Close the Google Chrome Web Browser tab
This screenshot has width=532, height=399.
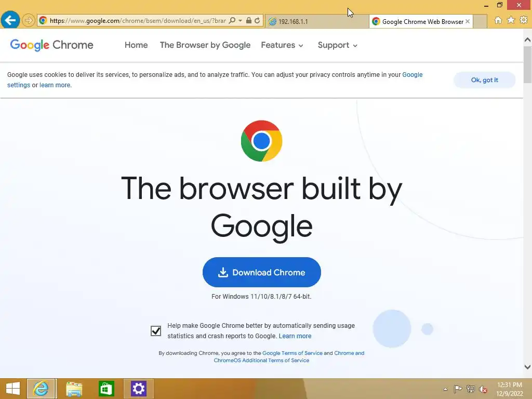468,21
